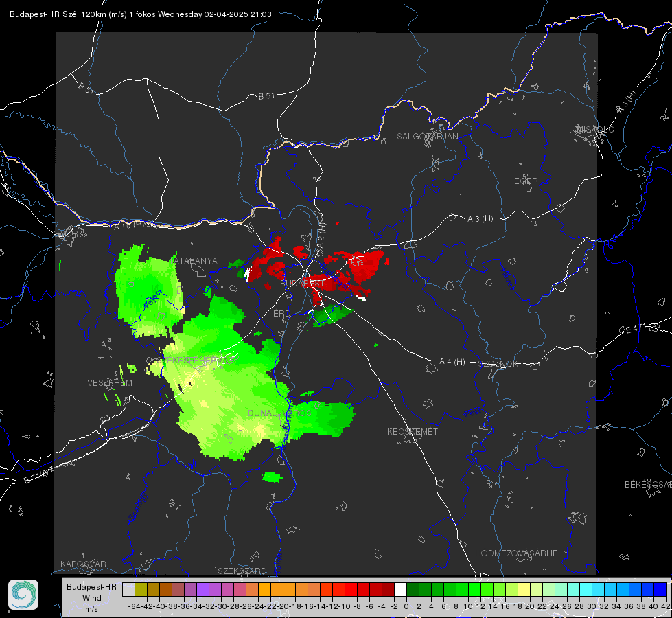Click the HÓDMEZŐVÁSÁRHELY city label
672x618 pixels.
pos(522,553)
